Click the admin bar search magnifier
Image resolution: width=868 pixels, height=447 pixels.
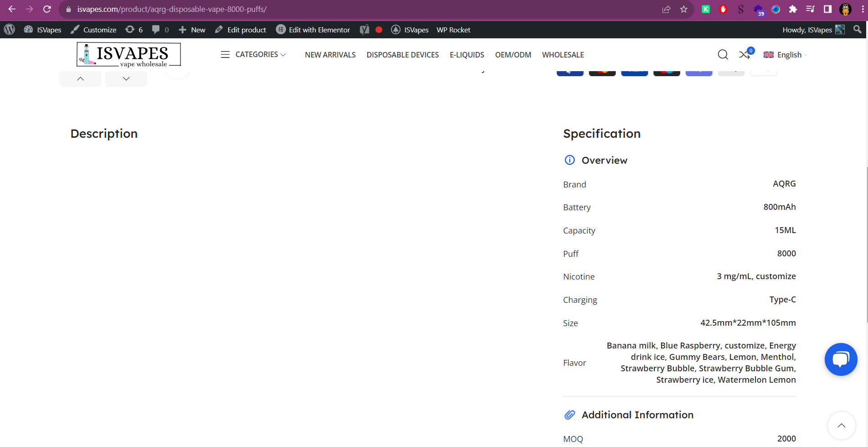(x=857, y=29)
